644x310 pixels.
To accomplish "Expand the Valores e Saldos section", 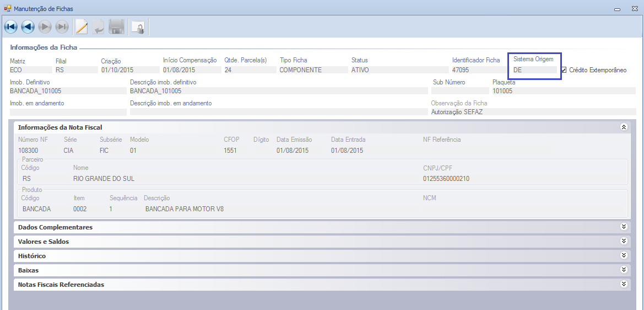I will 624,241.
